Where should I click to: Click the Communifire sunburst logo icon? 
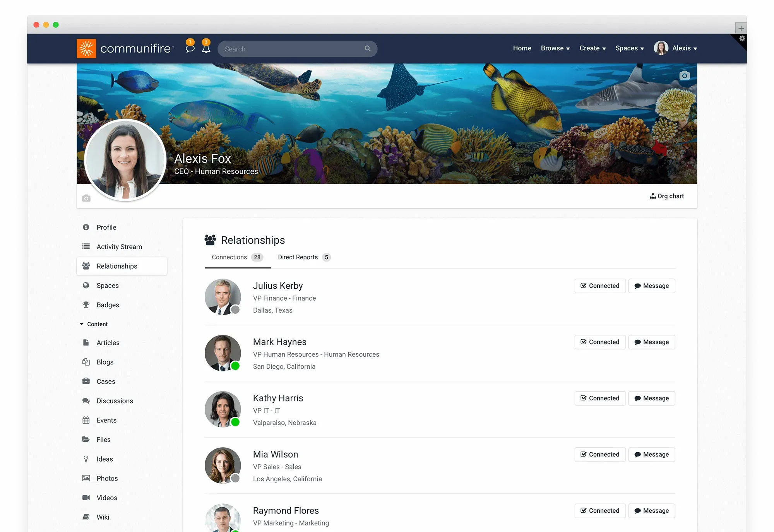(86, 48)
